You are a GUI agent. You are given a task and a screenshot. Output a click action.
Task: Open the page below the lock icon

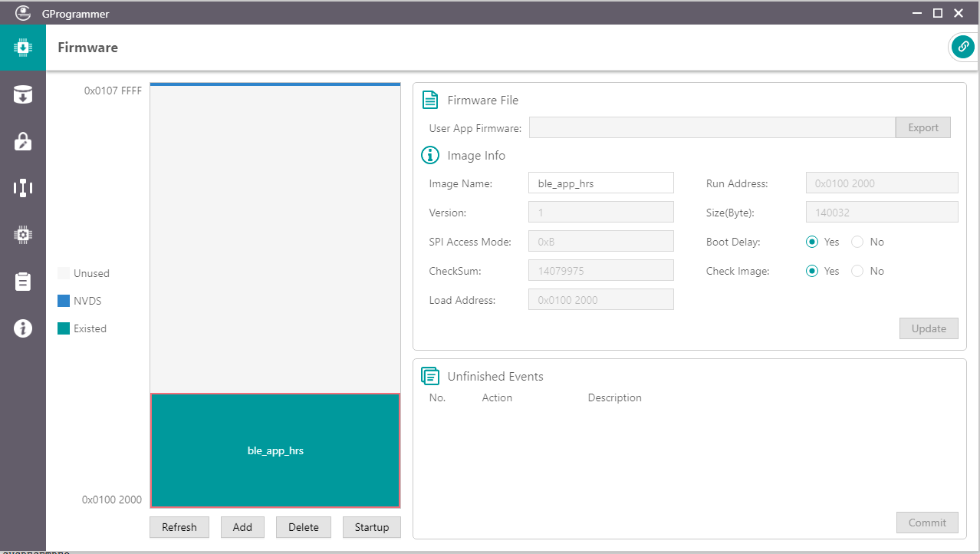coord(23,188)
